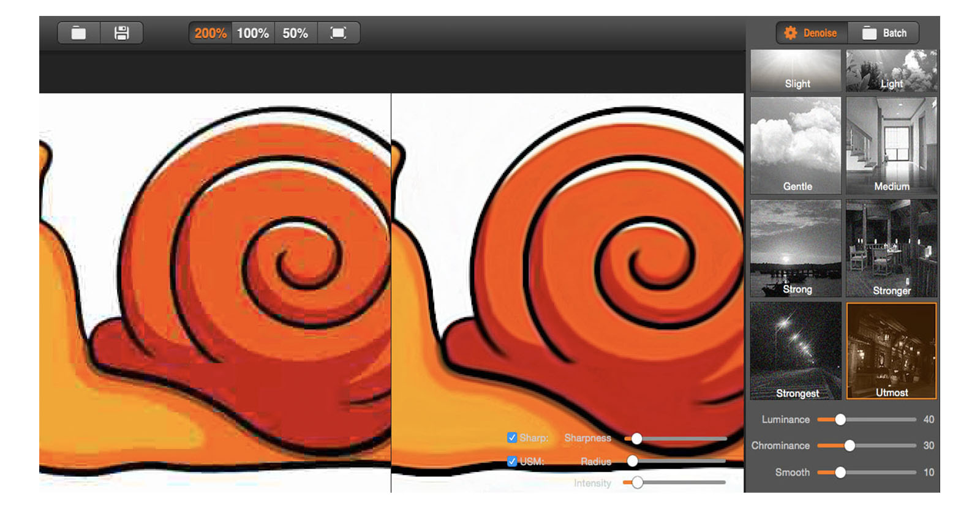Click the Luminance slider handle
This screenshot has height=508, width=980.
(840, 419)
